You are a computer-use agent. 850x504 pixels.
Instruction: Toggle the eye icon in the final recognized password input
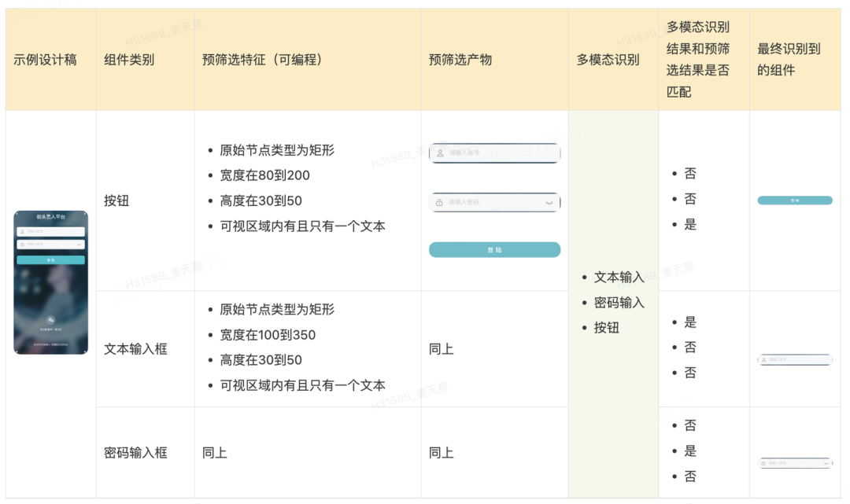[x=825, y=464]
